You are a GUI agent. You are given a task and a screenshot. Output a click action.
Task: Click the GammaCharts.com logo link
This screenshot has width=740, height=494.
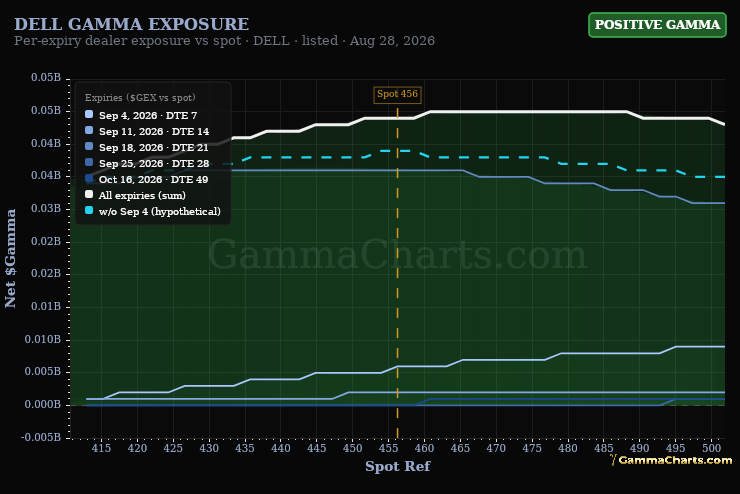[671, 460]
